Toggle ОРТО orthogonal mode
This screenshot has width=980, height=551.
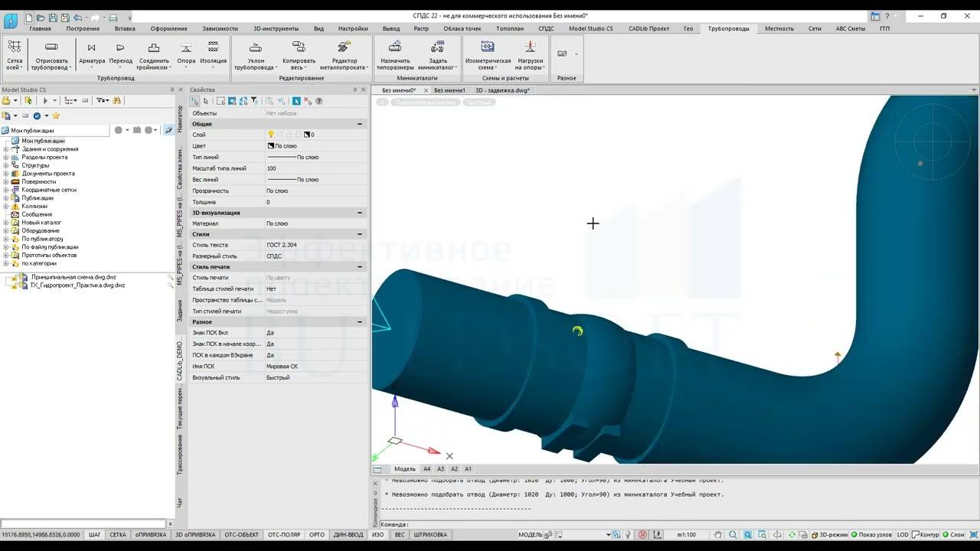317,535
